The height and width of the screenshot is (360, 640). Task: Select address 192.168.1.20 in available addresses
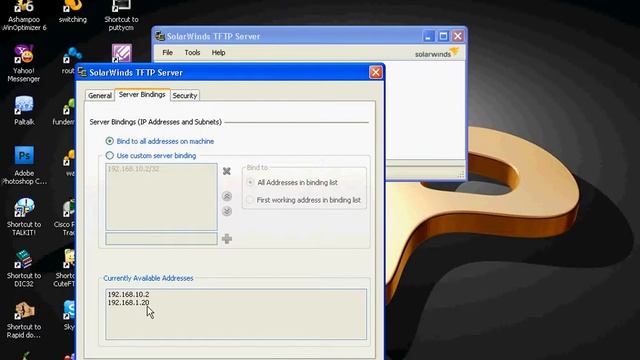128,302
